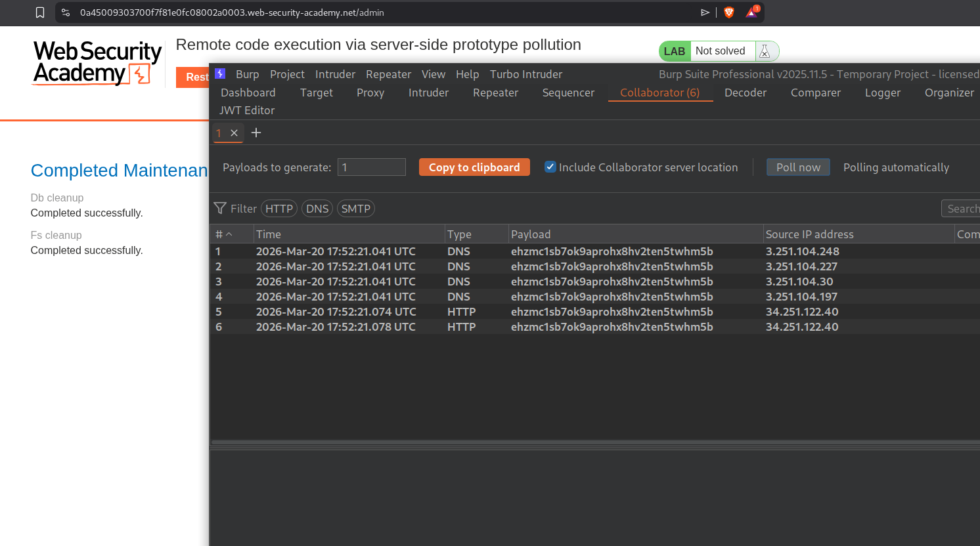The width and height of the screenshot is (980, 546).
Task: Click the Burp Suite logo icon
Action: click(x=220, y=73)
